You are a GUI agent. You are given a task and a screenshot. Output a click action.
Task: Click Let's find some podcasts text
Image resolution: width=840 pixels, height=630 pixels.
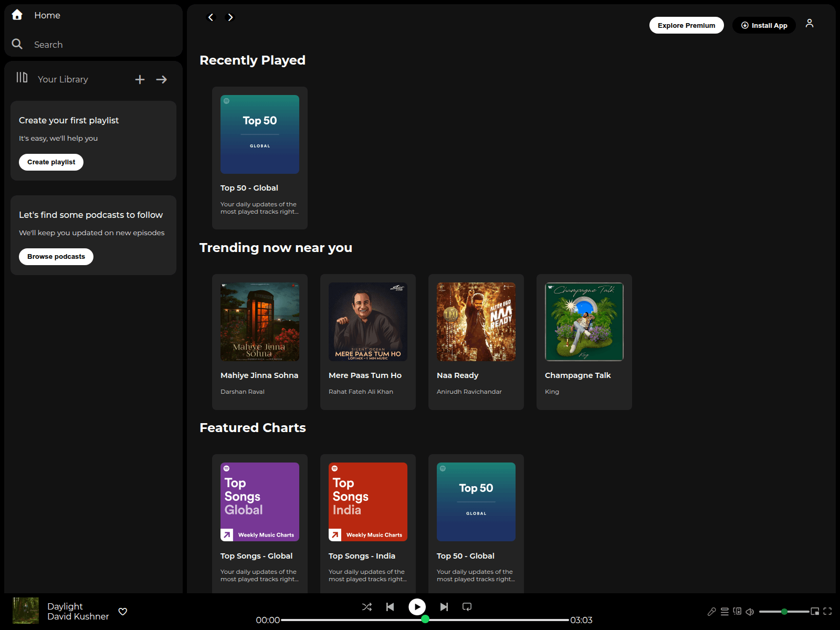(91, 215)
